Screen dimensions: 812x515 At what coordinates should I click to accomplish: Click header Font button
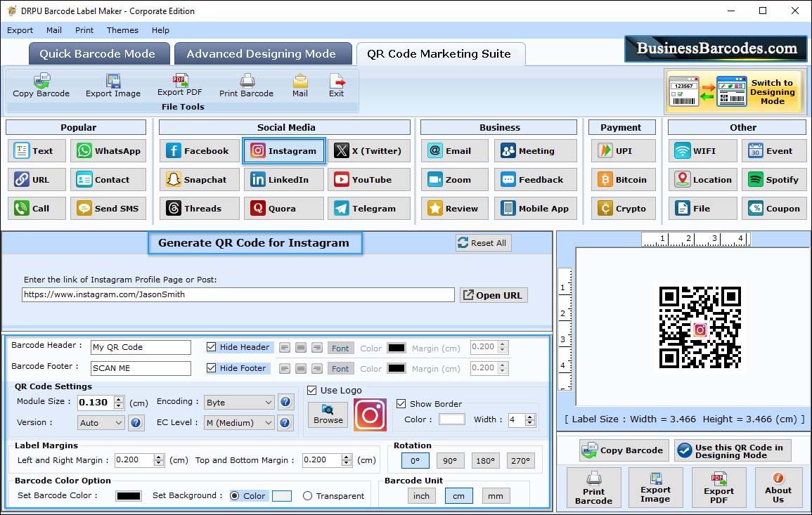340,348
